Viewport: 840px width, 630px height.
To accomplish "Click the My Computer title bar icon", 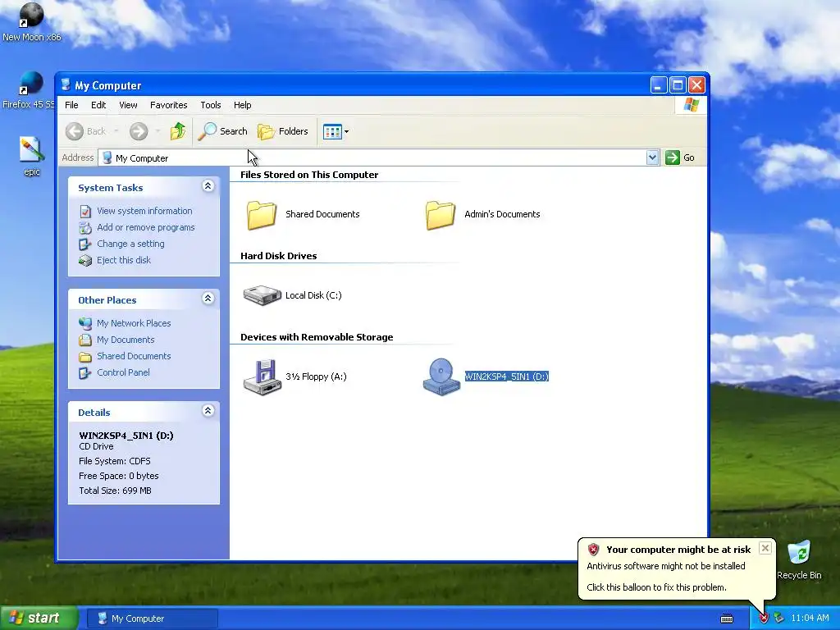I will (x=66, y=84).
